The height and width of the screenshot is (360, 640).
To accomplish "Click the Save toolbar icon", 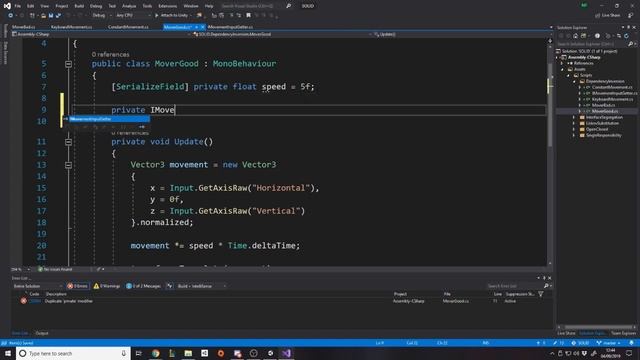I will 51,16.
